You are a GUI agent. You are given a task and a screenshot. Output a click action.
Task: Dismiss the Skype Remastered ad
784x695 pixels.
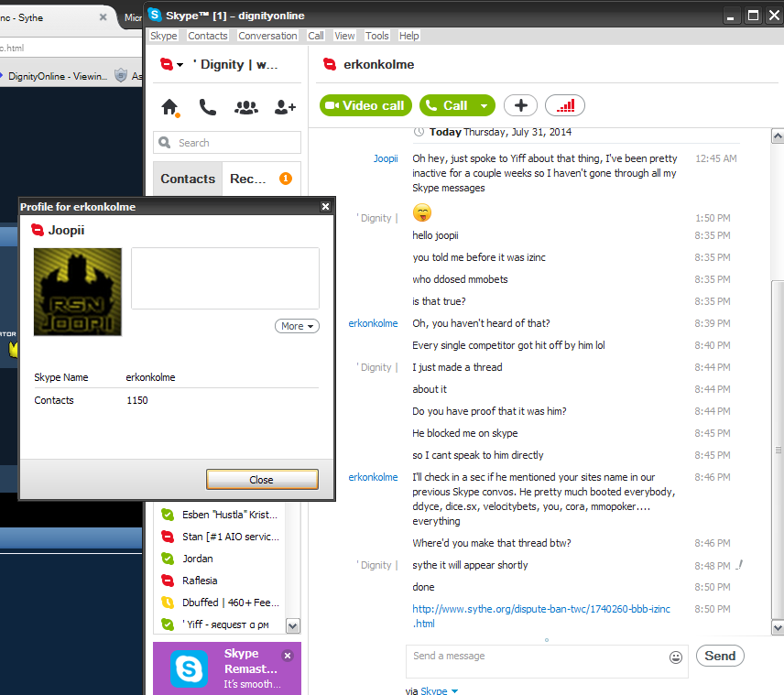[288, 655]
